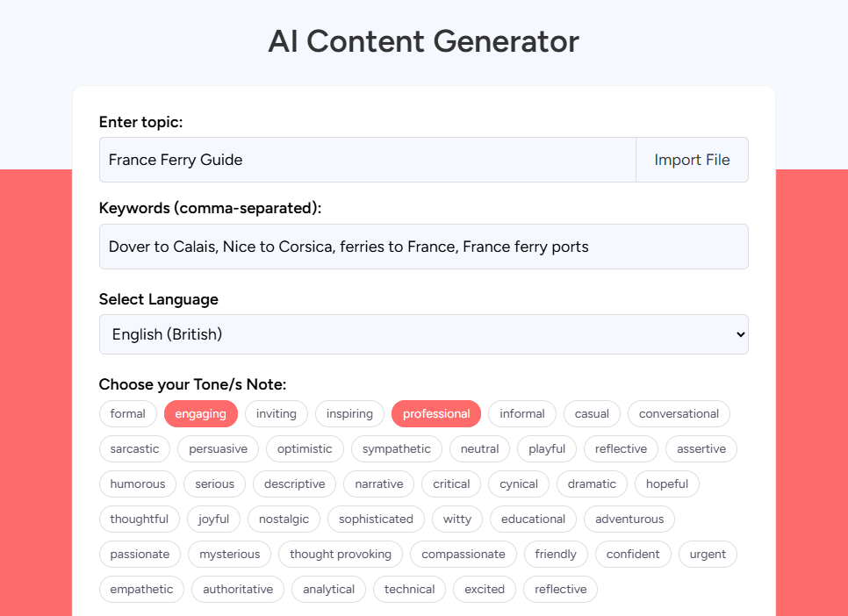Screen dimensions: 848x616
Task: Choose the 'thought provoking' tone
Action: click(341, 554)
